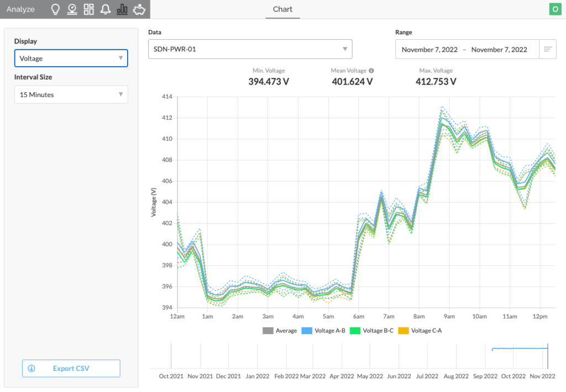Image resolution: width=566 pixels, height=392 pixels.
Task: Open the Display Voltage dropdown
Action: point(71,58)
